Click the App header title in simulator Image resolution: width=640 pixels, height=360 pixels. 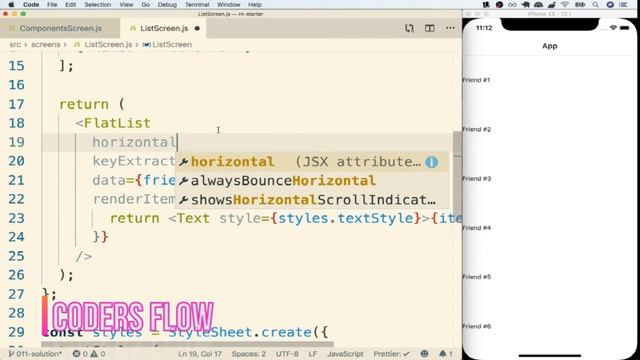(549, 46)
